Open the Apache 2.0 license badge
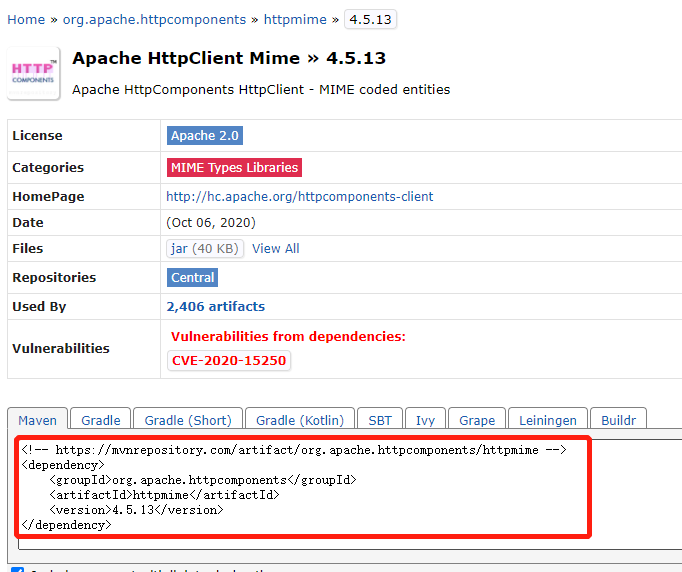This screenshot has height=572, width=682. (205, 136)
